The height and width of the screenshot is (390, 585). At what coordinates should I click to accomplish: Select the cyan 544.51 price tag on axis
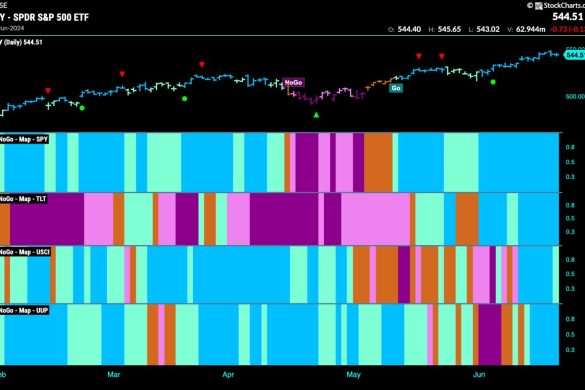tap(575, 55)
